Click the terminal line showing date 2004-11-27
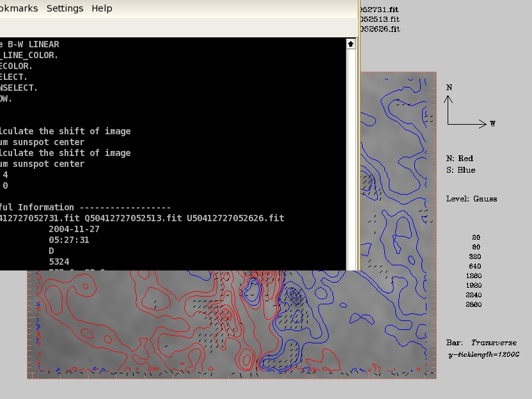 [x=74, y=229]
